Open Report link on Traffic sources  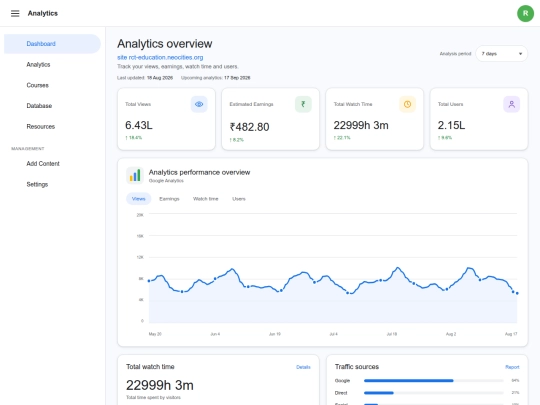(x=512, y=367)
